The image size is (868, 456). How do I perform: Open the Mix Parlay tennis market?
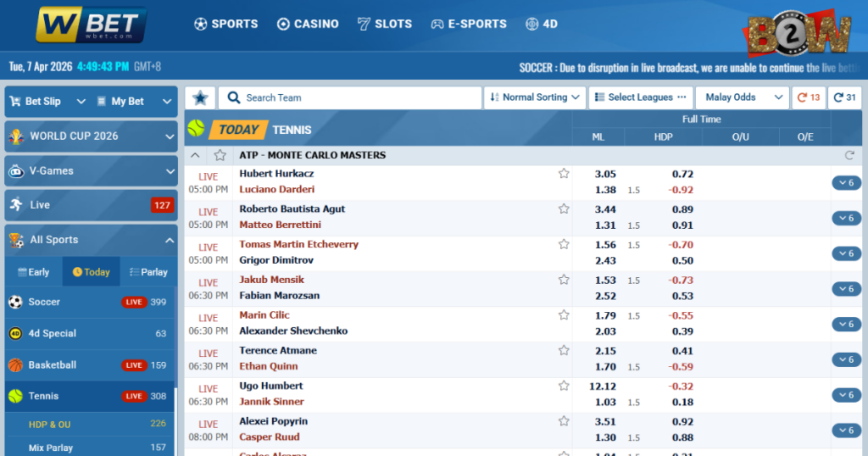pos(90,448)
